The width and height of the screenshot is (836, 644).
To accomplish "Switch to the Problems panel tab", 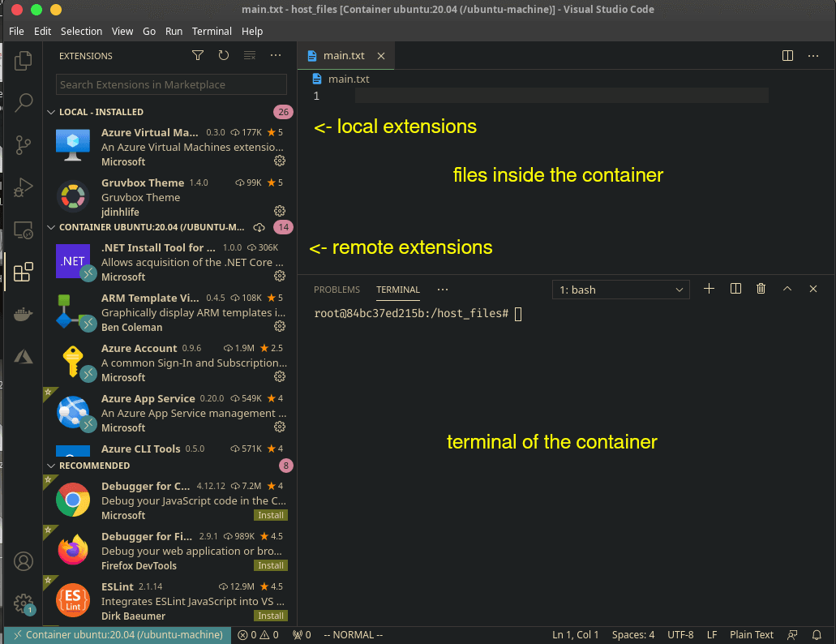I will click(337, 290).
